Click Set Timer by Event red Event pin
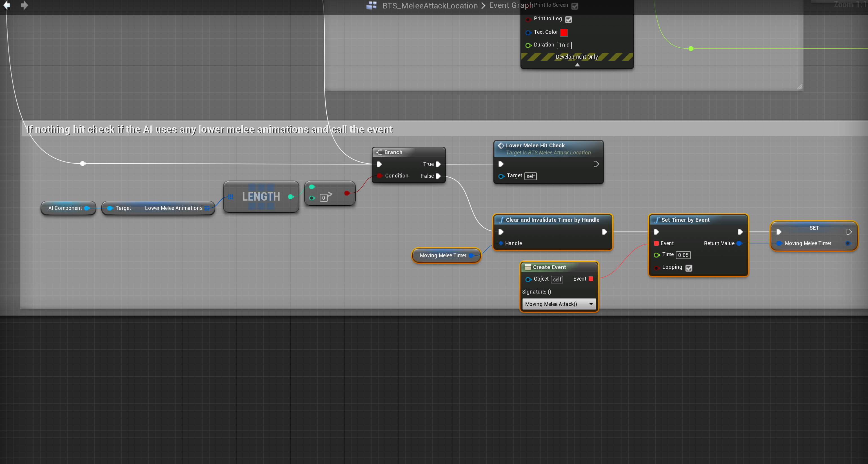 [x=656, y=243]
